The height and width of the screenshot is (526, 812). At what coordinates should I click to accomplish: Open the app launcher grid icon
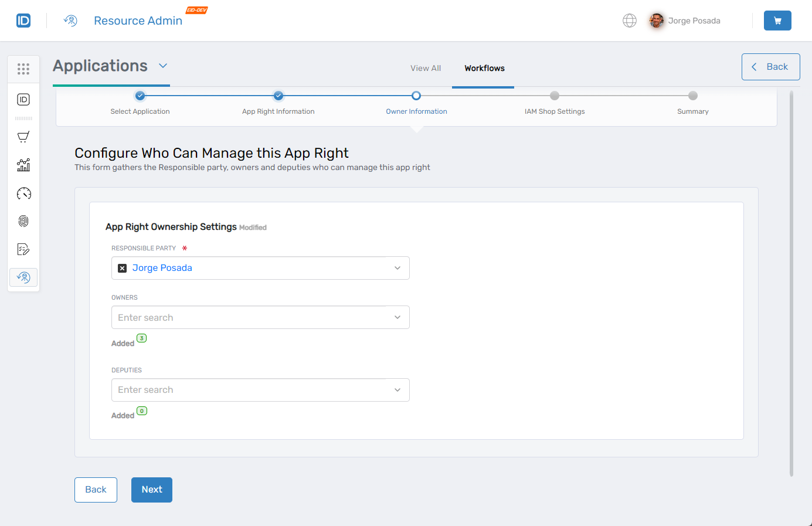coord(23,69)
